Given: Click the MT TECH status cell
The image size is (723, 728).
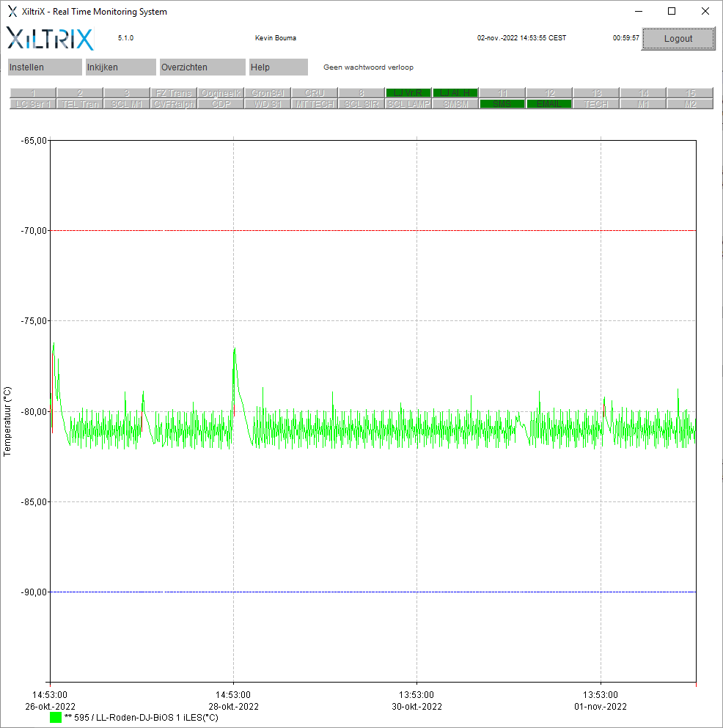Looking at the screenshot, I should coord(315,104).
